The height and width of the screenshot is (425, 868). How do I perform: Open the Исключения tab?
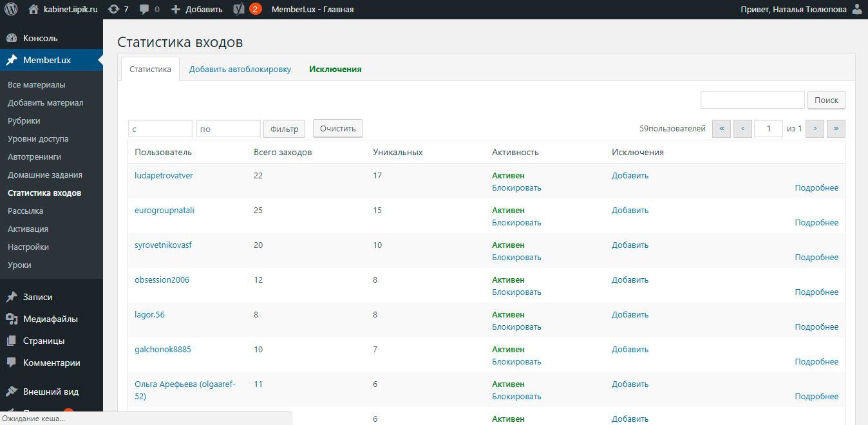pyautogui.click(x=335, y=69)
